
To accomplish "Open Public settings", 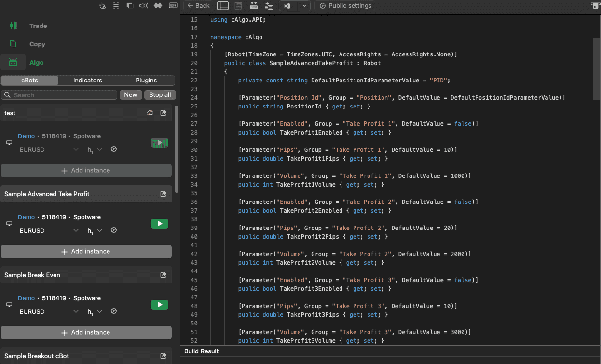I will click(345, 6).
